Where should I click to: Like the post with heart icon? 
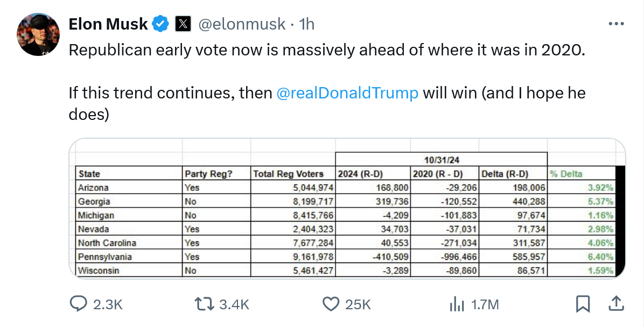[x=330, y=304]
